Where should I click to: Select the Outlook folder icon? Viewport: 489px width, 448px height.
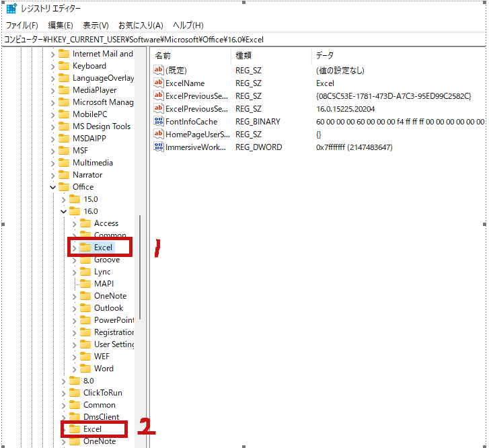[85, 308]
